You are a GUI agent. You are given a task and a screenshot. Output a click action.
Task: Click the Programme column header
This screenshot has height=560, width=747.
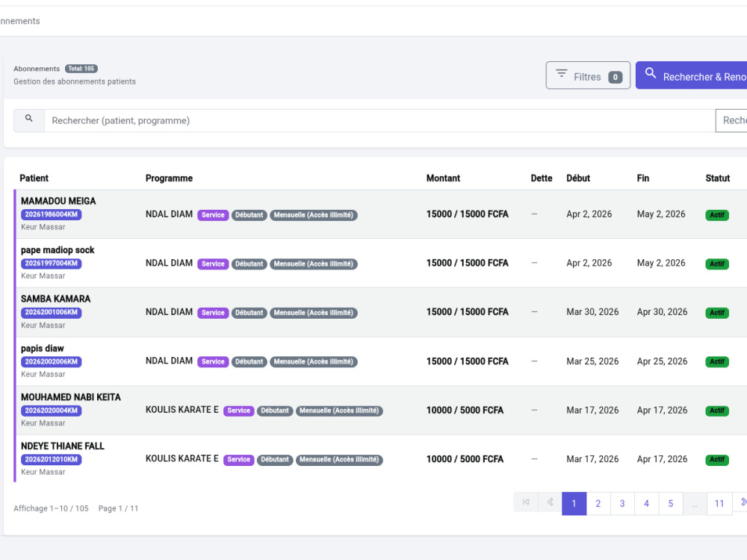tap(169, 178)
